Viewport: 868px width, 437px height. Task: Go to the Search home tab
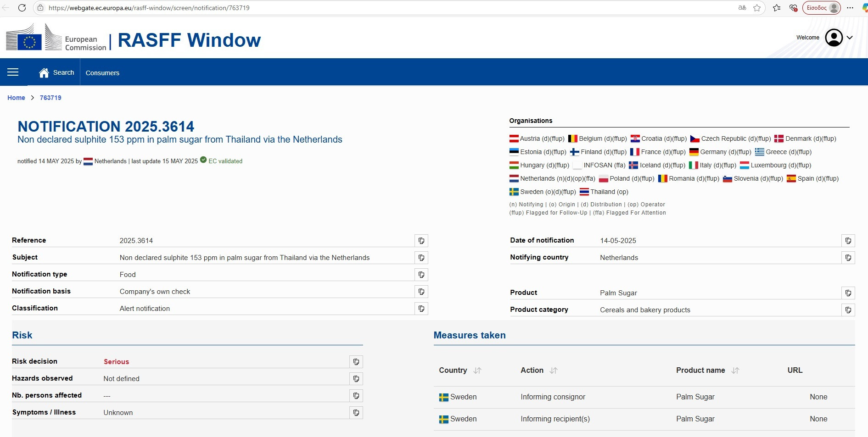(x=56, y=72)
